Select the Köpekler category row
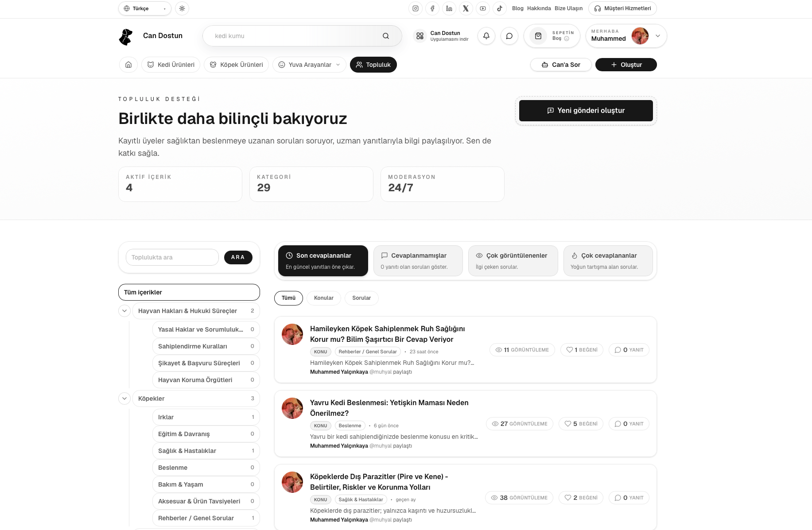 196,398
